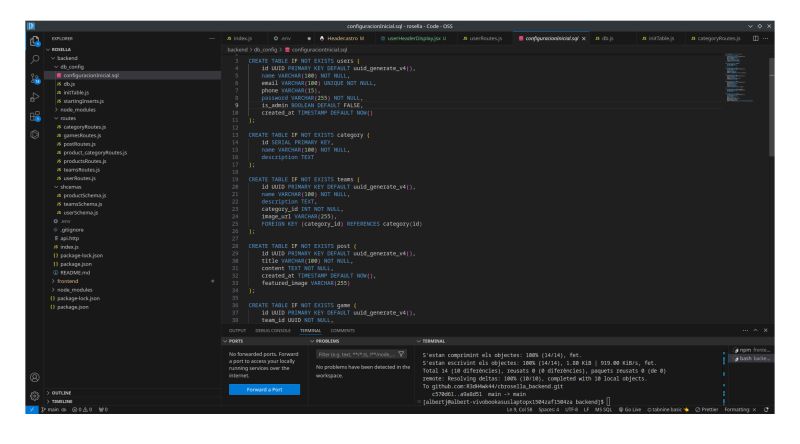Click the remote window indicator in status bar
The image size is (800, 444).
tap(32, 409)
